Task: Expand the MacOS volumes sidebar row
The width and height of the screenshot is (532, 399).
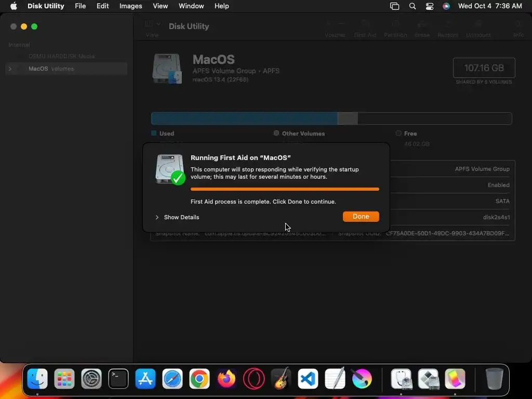Action: coord(10,69)
